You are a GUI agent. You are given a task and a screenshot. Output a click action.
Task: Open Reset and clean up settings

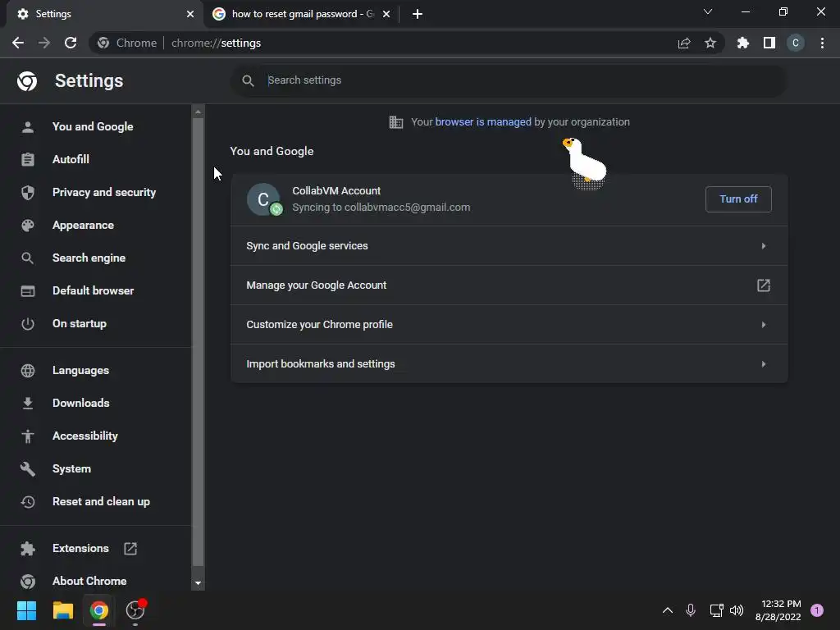pos(101,501)
